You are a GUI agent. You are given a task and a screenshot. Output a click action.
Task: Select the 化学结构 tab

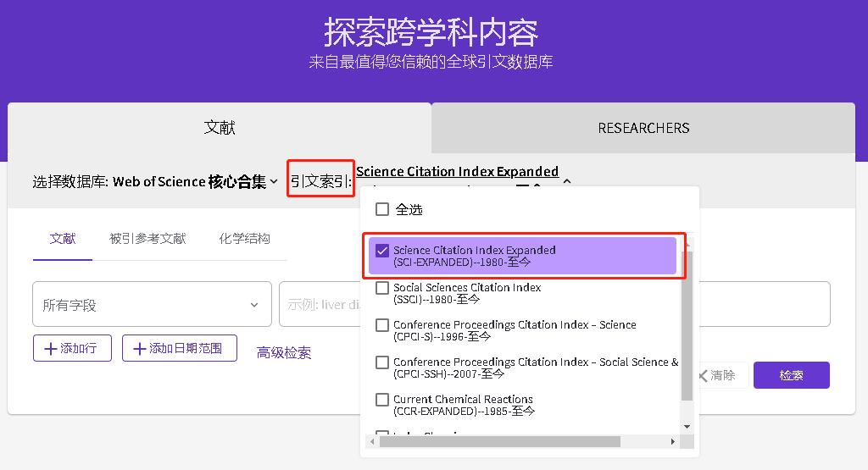(x=244, y=239)
